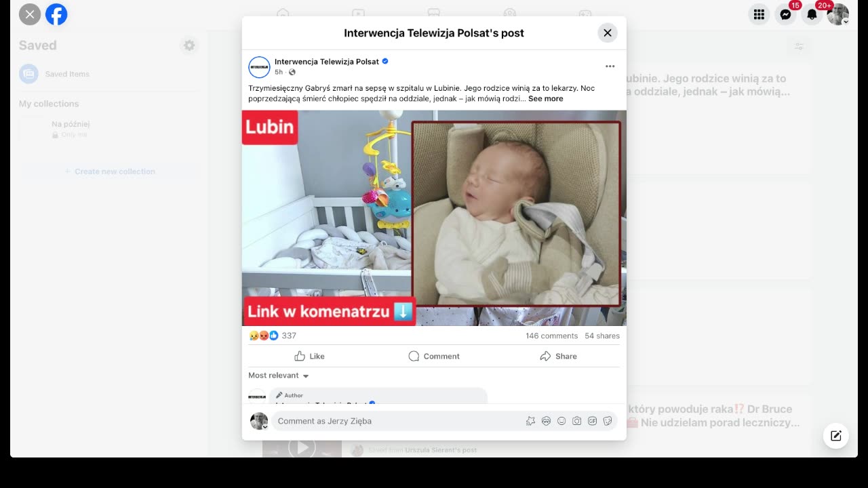The image size is (868, 488).
Task: Like the post
Action: (309, 356)
